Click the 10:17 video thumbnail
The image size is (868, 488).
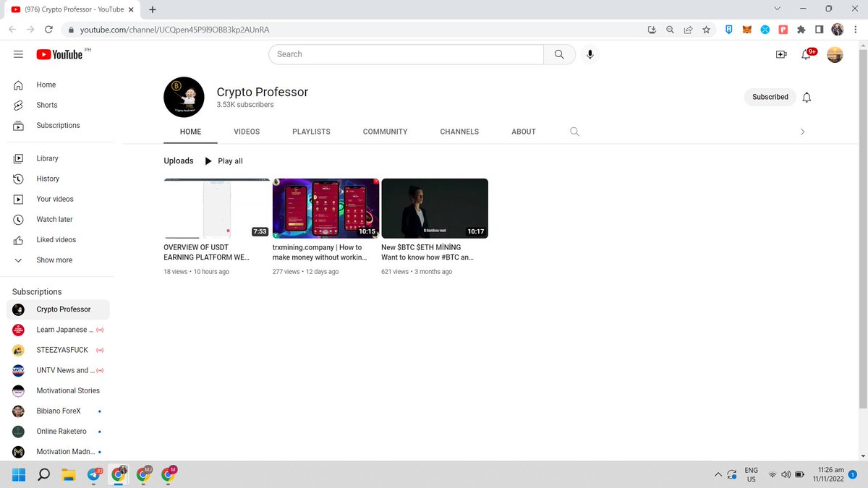[x=435, y=208]
